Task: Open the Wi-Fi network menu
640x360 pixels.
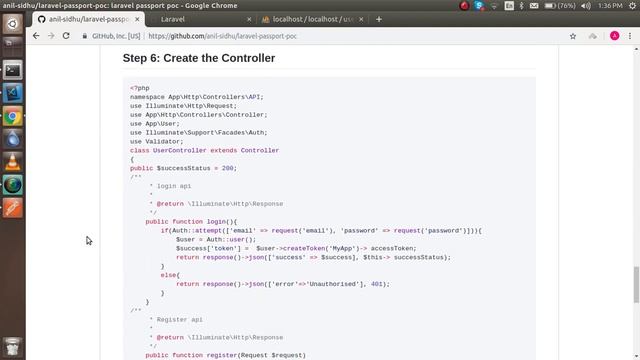Action: 494,6
